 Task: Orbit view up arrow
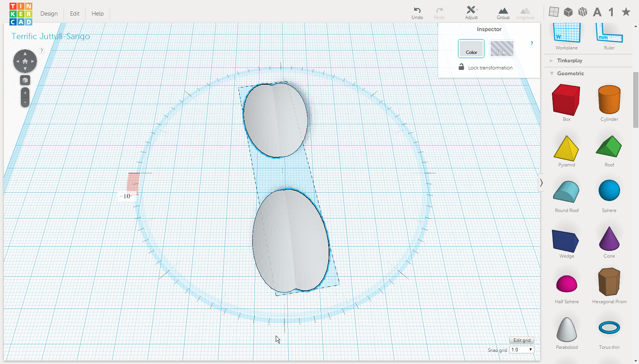[x=25, y=54]
